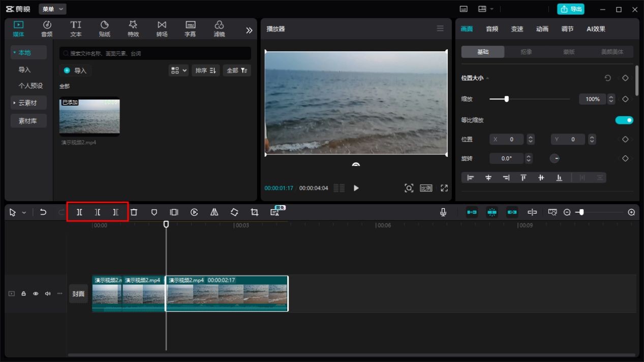
Task: Toggle the linkage button in timeline toolbar
Action: [x=512, y=212]
